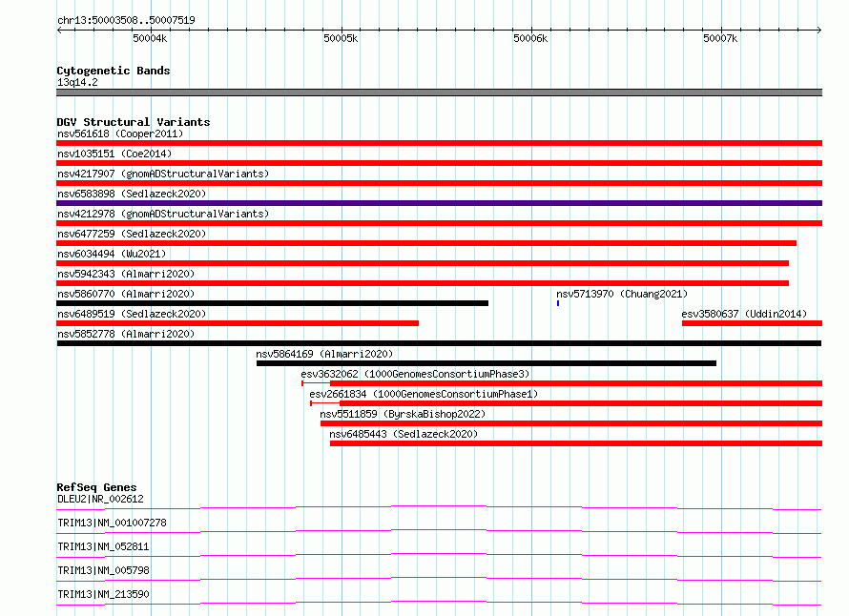Select the gray 13q14.2 cytogenetic band bar
The height and width of the screenshot is (616, 849).
tap(439, 92)
